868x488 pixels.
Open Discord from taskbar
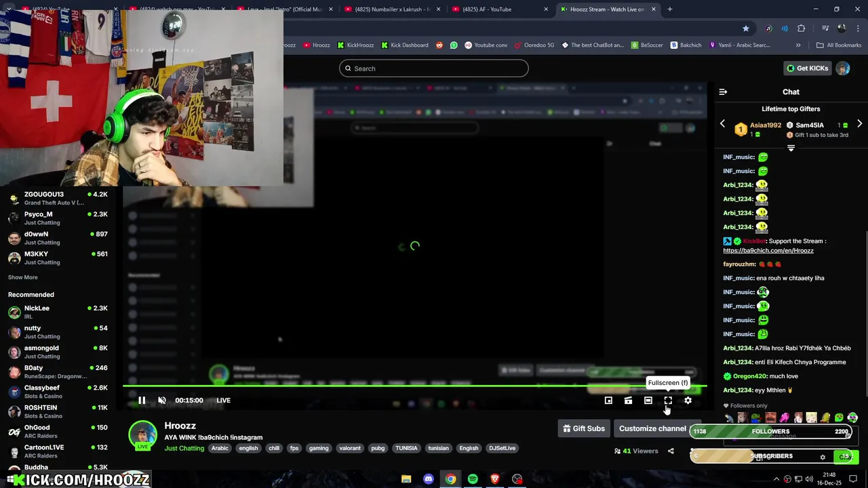pos(429,479)
